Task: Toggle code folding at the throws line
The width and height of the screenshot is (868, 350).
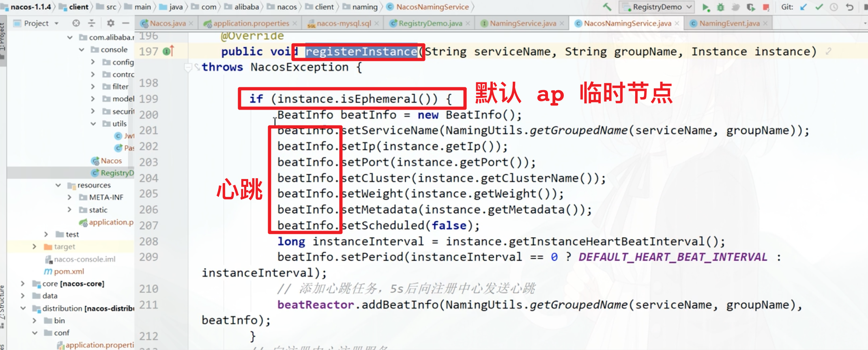Action: coord(188,67)
